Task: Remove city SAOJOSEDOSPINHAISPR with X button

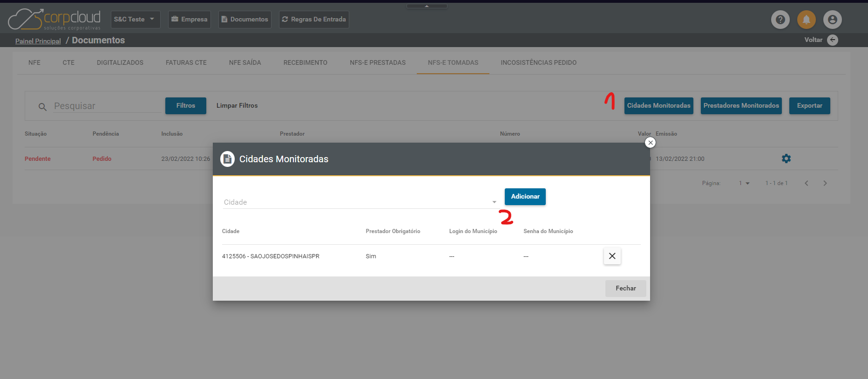Action: tap(612, 256)
